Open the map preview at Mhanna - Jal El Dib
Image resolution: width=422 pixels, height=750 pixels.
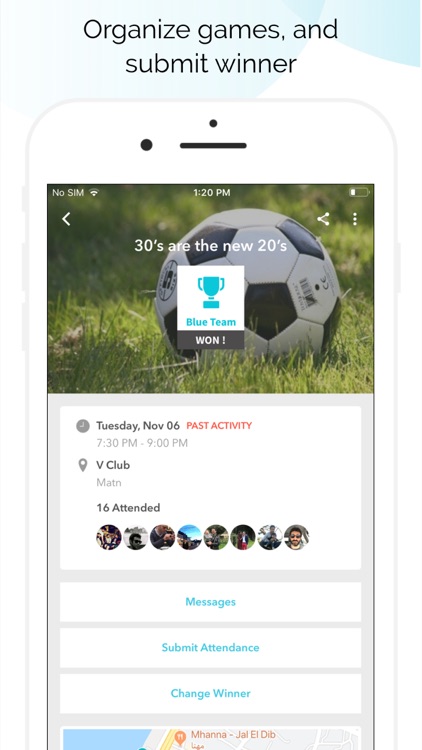(x=211, y=739)
